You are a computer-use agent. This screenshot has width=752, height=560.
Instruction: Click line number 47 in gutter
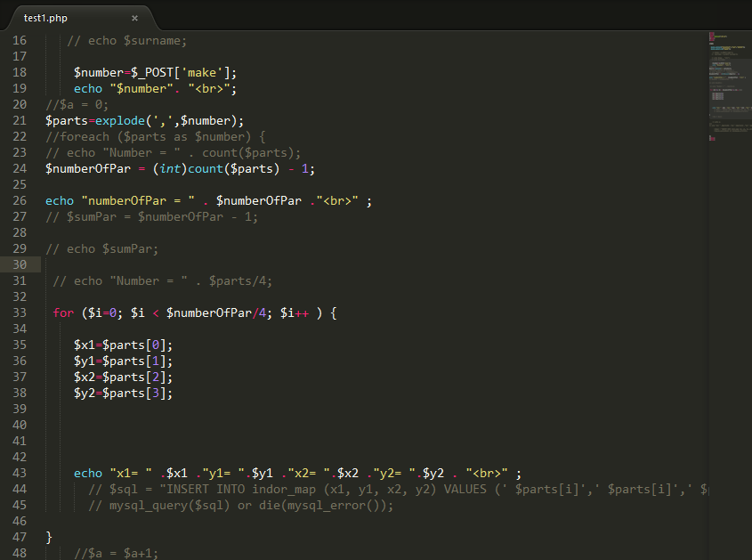click(20, 537)
